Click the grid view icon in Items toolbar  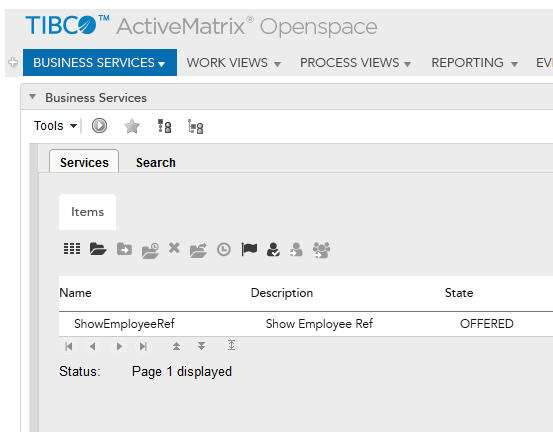(x=72, y=249)
